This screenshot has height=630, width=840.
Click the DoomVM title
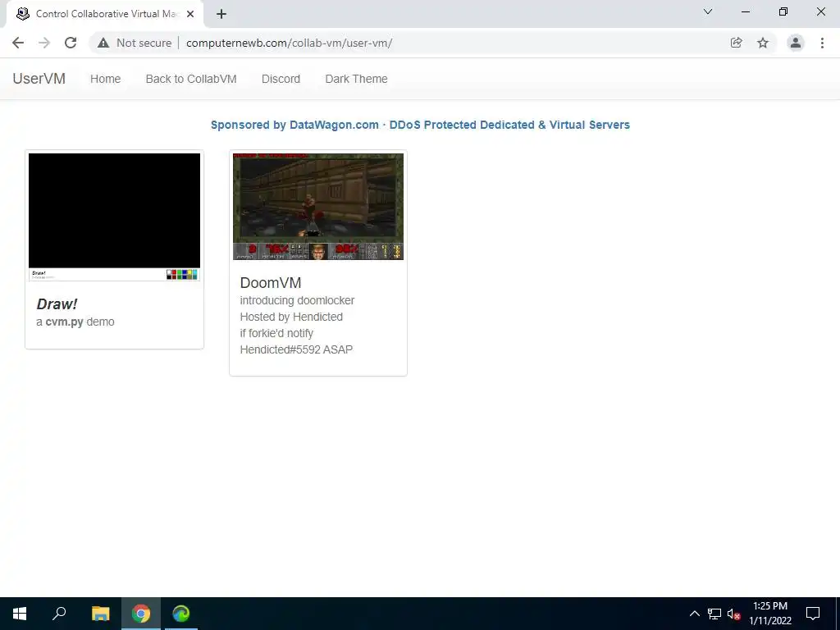(271, 282)
